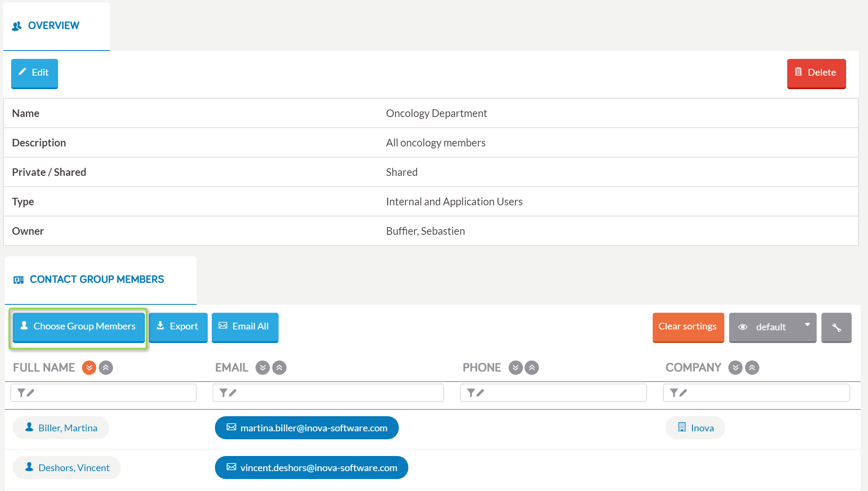Clear sortings on the table

pos(688,327)
